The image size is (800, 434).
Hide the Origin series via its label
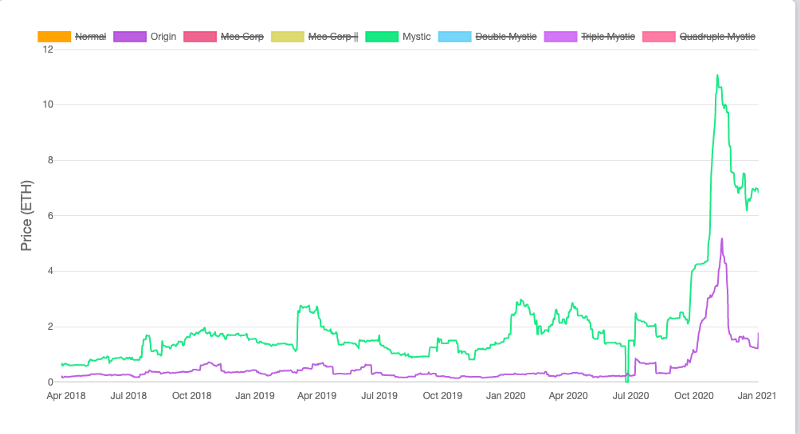coord(164,36)
